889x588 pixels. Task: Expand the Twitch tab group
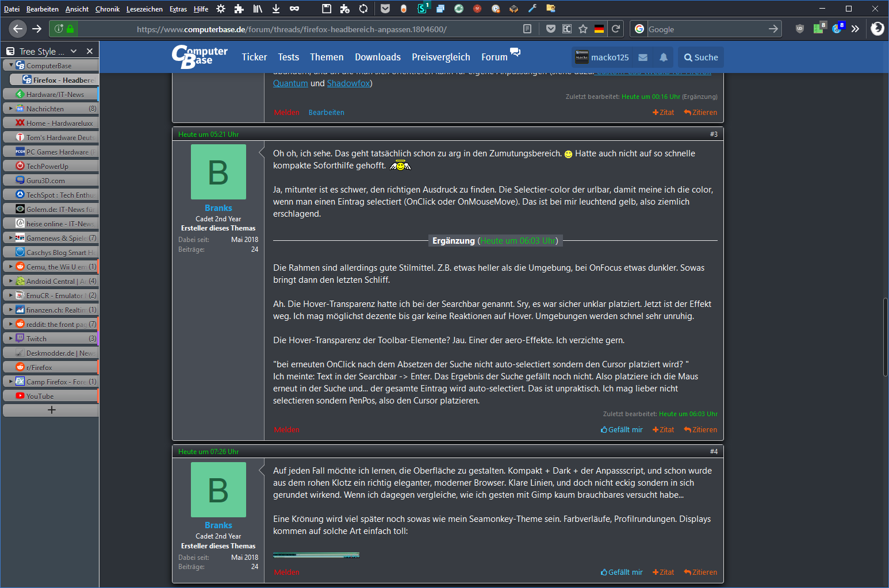click(x=11, y=338)
